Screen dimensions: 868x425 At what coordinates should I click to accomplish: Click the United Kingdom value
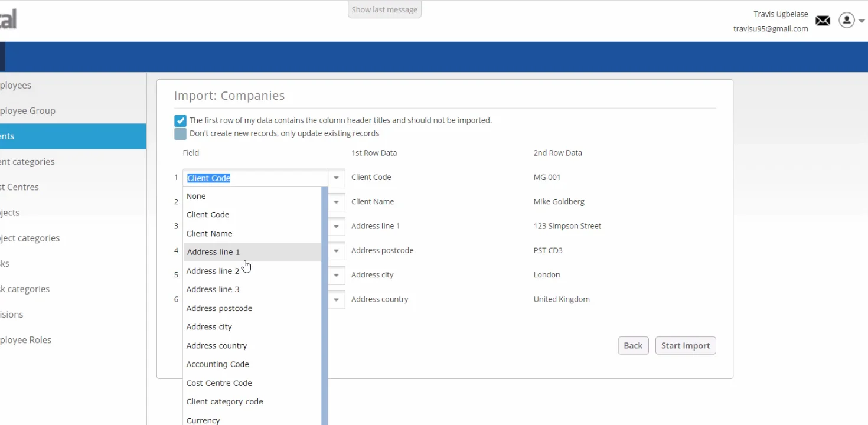click(x=562, y=299)
